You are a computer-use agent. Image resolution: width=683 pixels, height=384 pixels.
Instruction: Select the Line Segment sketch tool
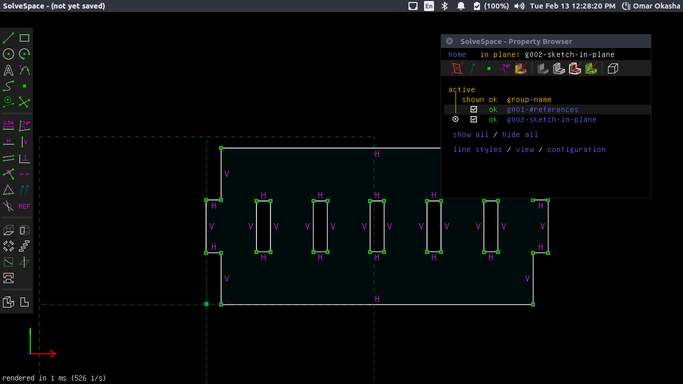8,38
